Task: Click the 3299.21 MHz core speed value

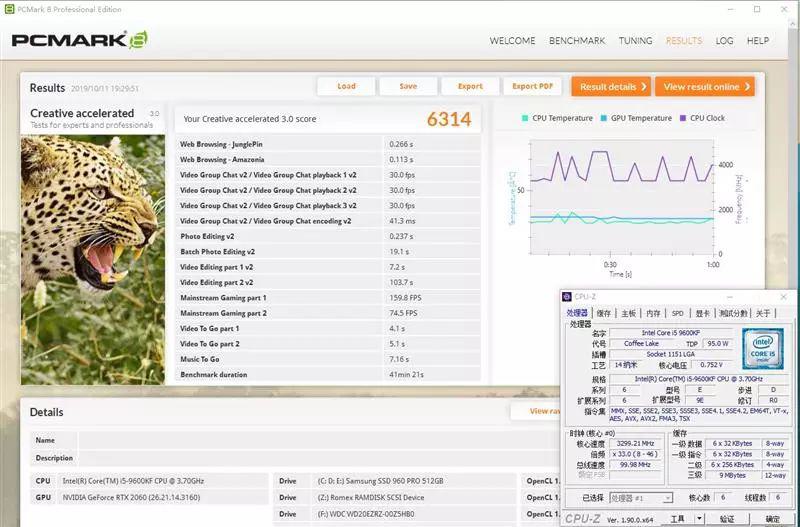Action: coord(635,444)
